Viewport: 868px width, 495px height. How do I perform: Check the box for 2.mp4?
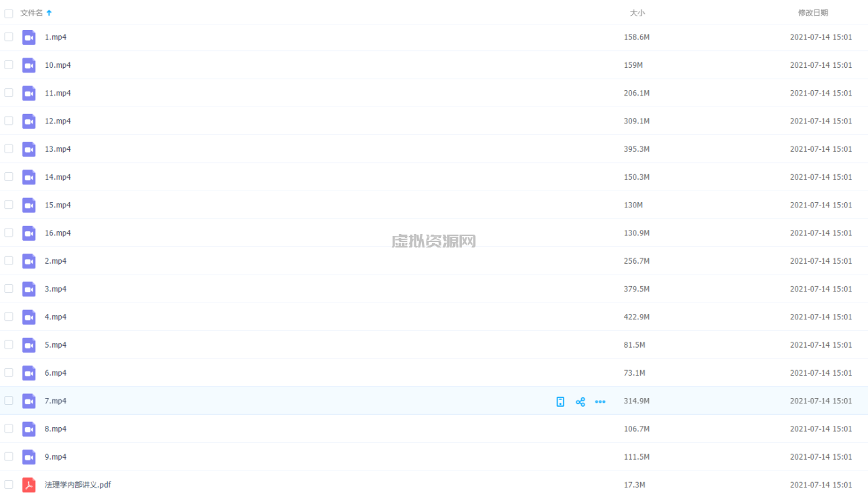[9, 260]
